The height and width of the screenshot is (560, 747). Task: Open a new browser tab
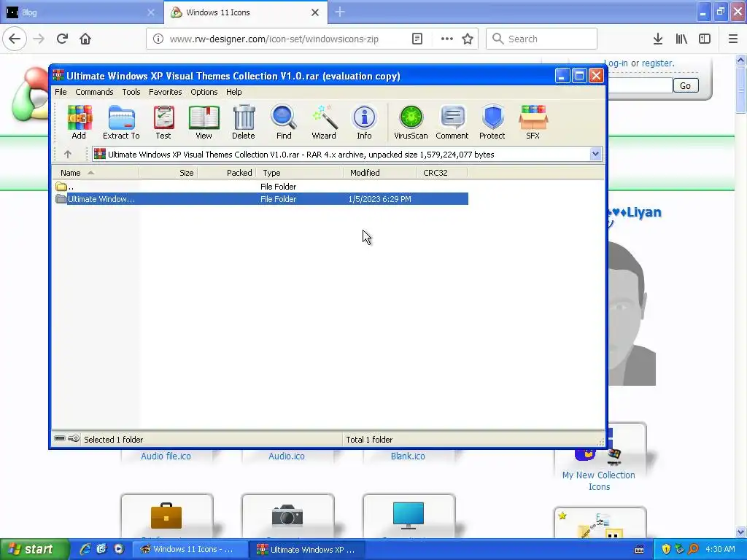(340, 12)
